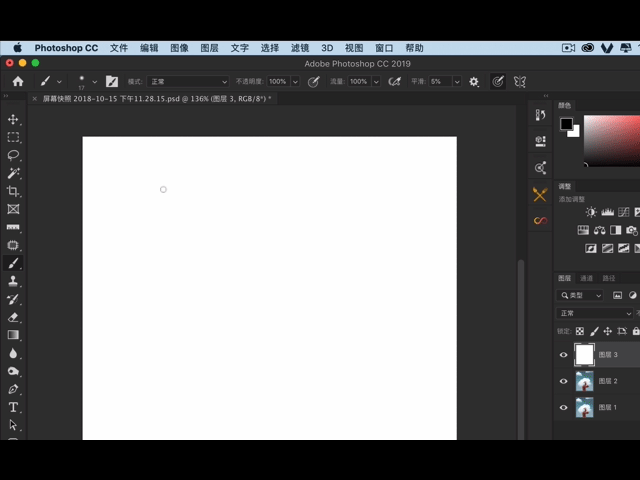The width and height of the screenshot is (640, 480).
Task: Toggle pressure for opacity
Action: tap(313, 82)
